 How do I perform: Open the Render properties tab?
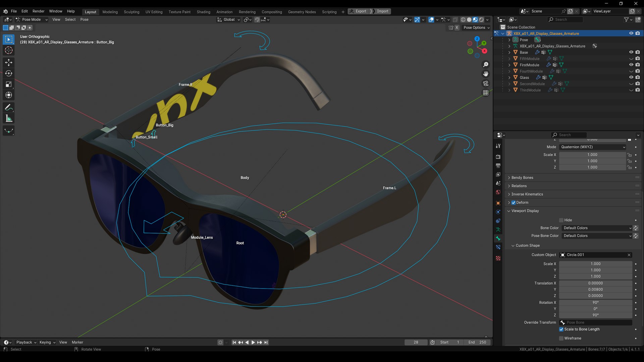pos(498,157)
